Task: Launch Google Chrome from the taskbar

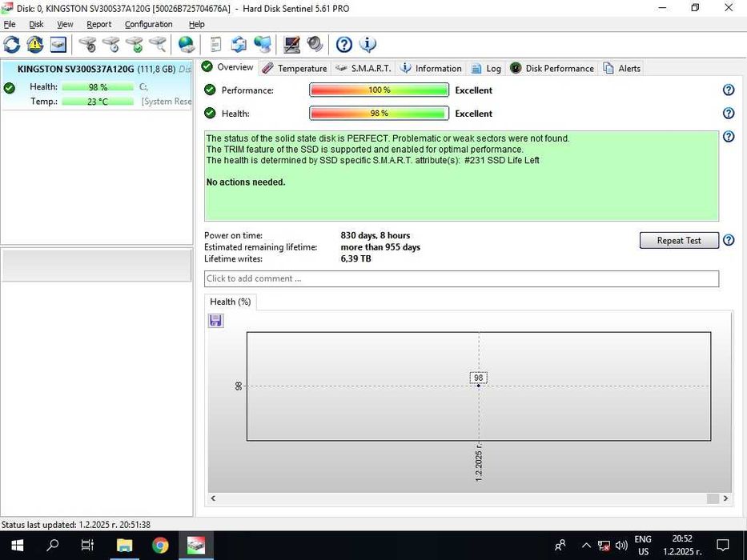Action: 161,546
